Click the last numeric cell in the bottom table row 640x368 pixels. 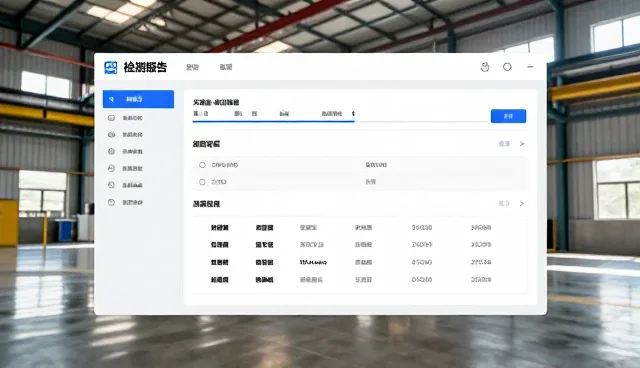(x=481, y=280)
